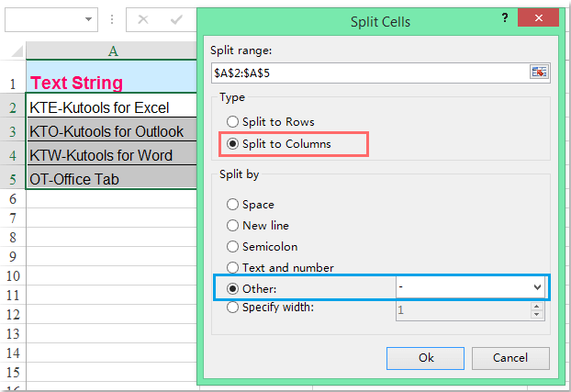The height and width of the screenshot is (392, 571).
Task: Select the Text and number option
Action: click(x=233, y=267)
